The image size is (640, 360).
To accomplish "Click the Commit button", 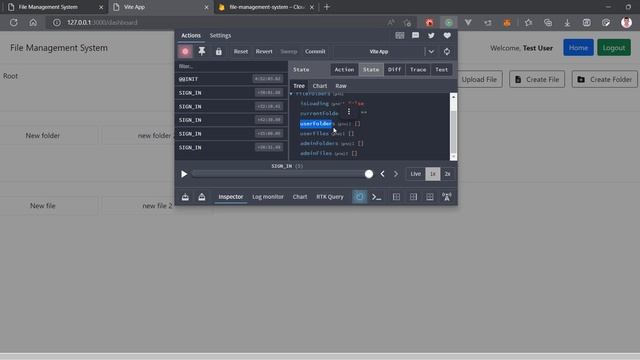I will [315, 51].
